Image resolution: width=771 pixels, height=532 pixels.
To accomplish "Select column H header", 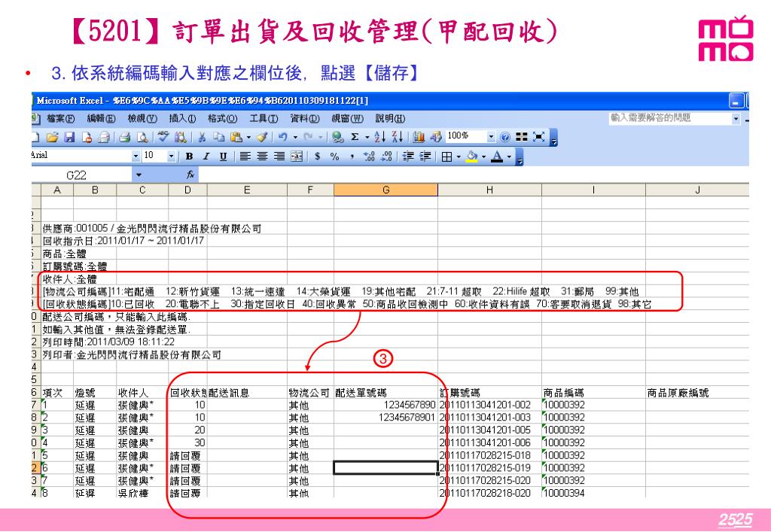I will point(489,190).
